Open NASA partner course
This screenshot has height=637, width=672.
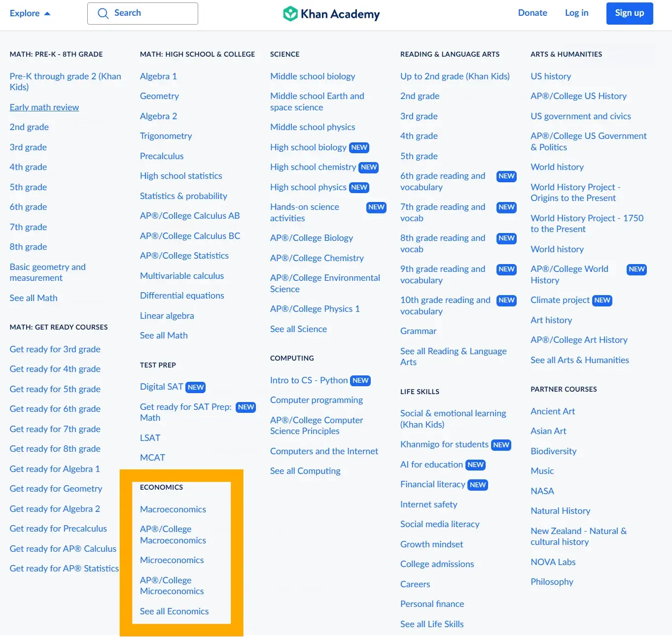tap(542, 491)
